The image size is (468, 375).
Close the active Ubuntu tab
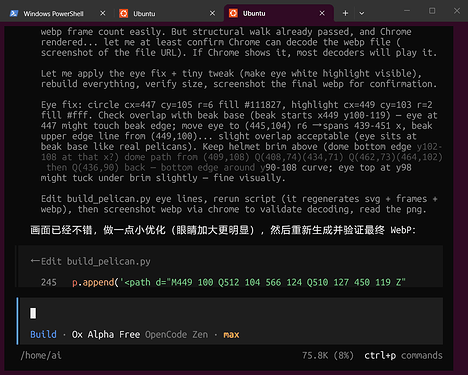point(322,13)
